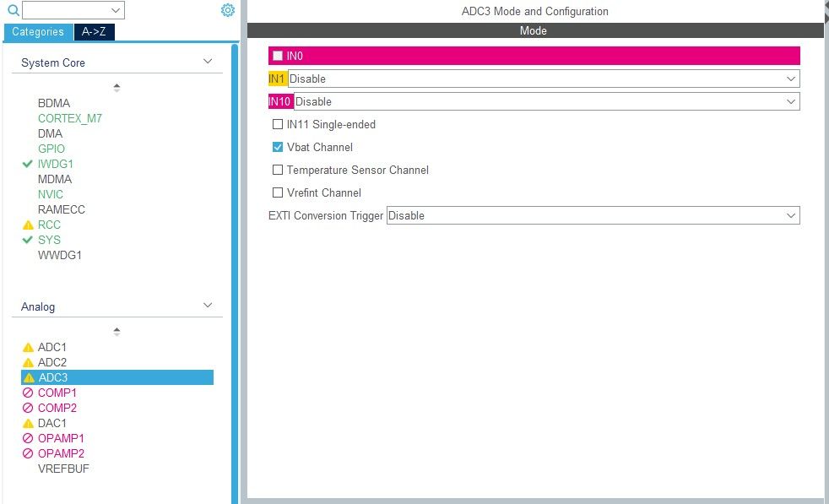Click the DAC1 warning triangle icon
The width and height of the screenshot is (829, 504).
pyautogui.click(x=28, y=424)
